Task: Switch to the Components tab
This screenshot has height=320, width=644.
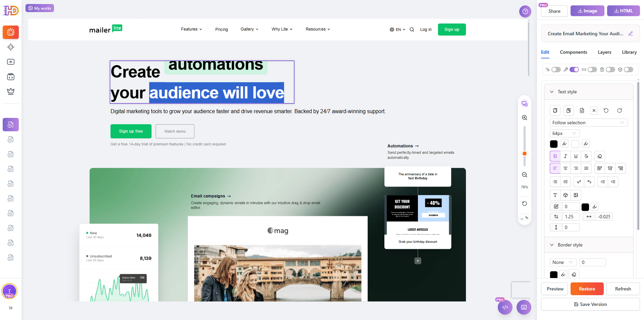Action: pyautogui.click(x=573, y=52)
